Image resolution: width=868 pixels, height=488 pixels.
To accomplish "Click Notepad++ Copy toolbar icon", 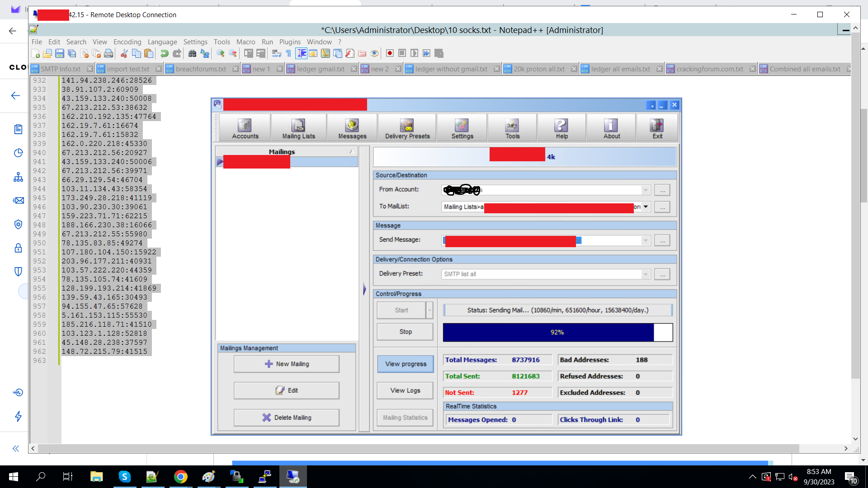I will pyautogui.click(x=136, y=53).
